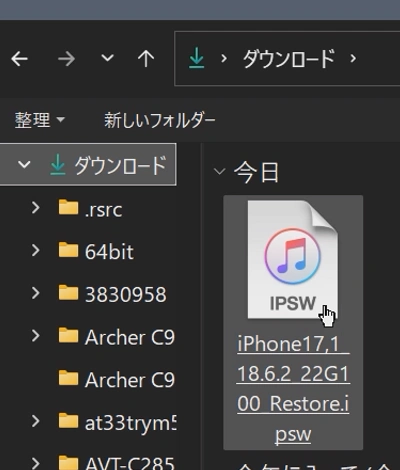
Task: Open recent locations dropdown chevron
Action: pyautogui.click(x=107, y=58)
